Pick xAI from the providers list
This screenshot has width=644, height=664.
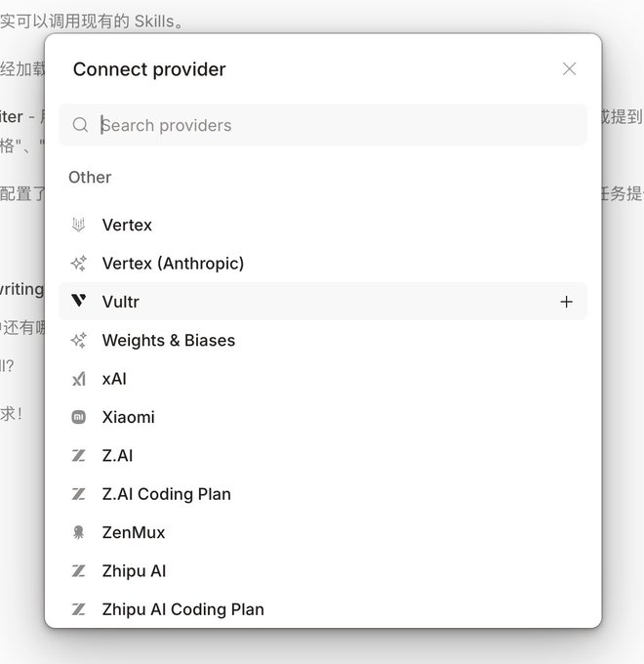(114, 379)
